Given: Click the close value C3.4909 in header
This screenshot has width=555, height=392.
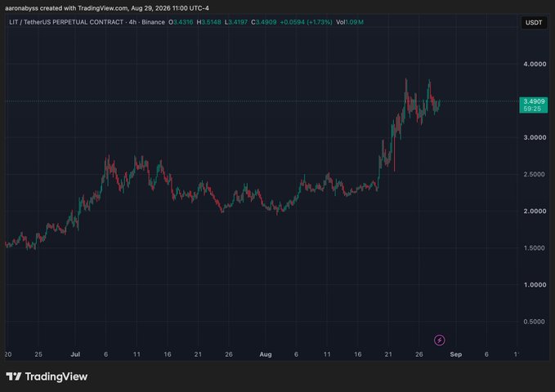Looking at the screenshot, I should click(x=264, y=22).
